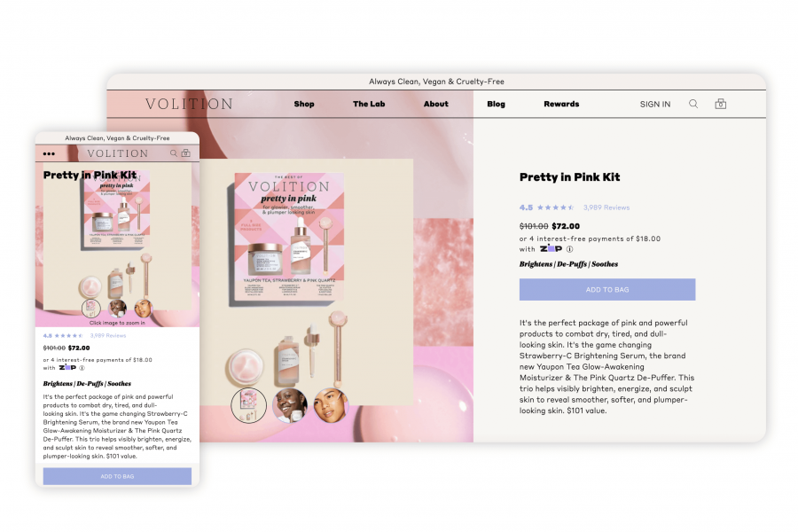The width and height of the screenshot is (798, 532).
Task: Click 'Brightens | De-Puffs | Soothes' on desktop
Action: coord(568,263)
